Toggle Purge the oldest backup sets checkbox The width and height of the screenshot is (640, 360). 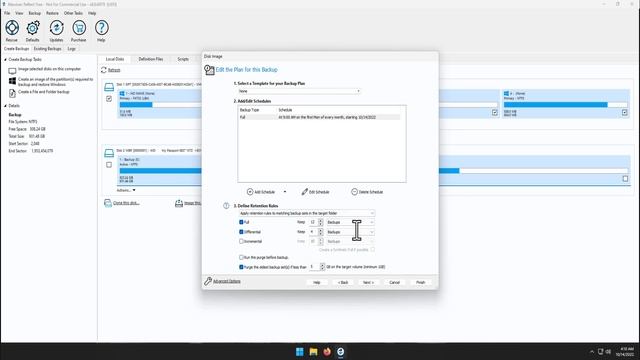241,267
